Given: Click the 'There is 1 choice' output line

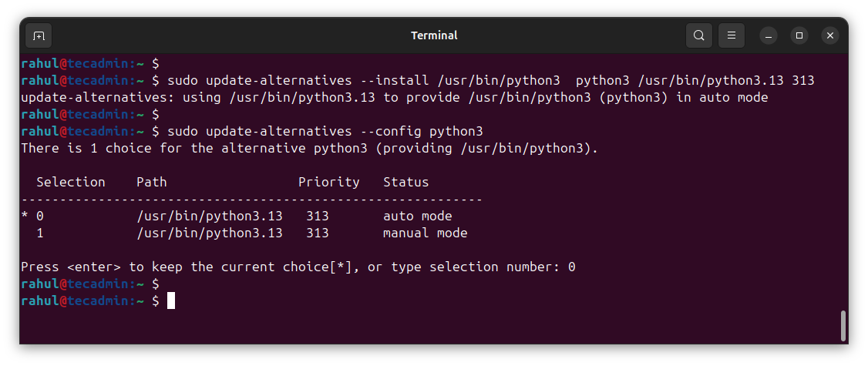Looking at the screenshot, I should (x=309, y=148).
